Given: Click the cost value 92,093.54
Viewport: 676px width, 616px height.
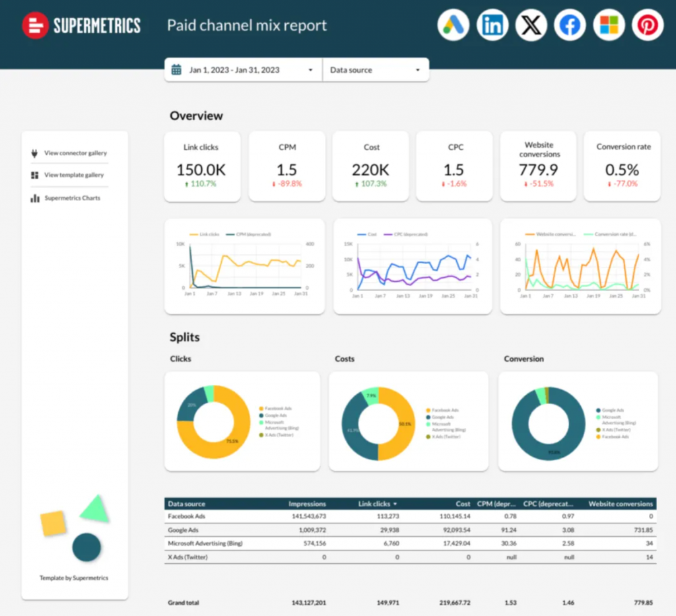Looking at the screenshot, I should pos(457,530).
